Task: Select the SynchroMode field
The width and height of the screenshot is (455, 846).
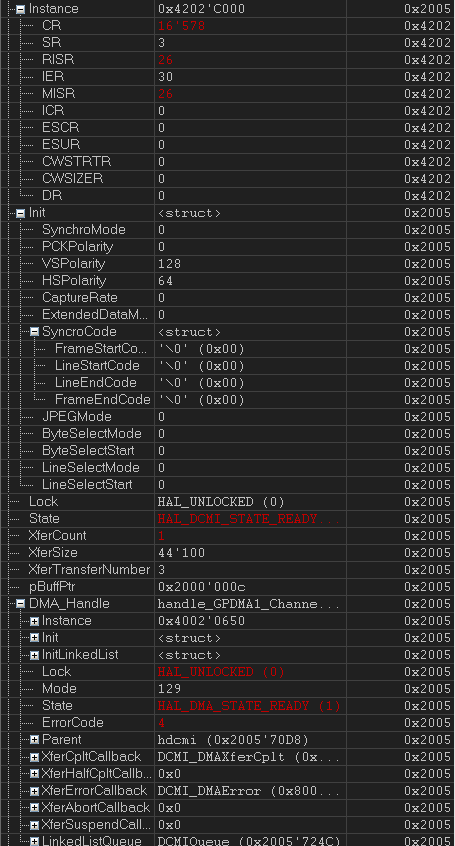Action: pyautogui.click(x=227, y=230)
